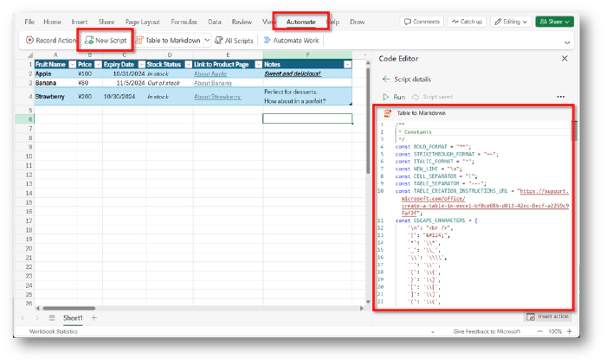The height and width of the screenshot is (364, 606).
Task: Open the Code Editor more options menu
Action: point(560,97)
